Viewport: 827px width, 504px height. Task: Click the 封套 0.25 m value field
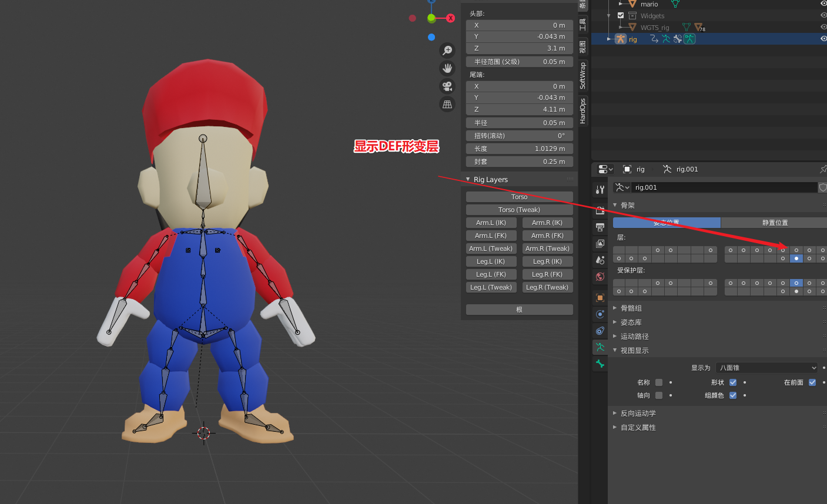click(x=520, y=162)
